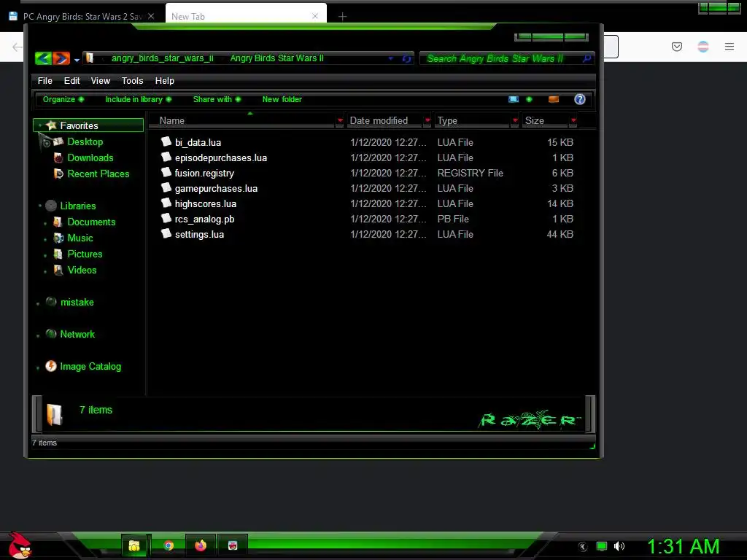The image size is (747, 560).
Task: Open mistake in navigation pane
Action: [x=77, y=302]
